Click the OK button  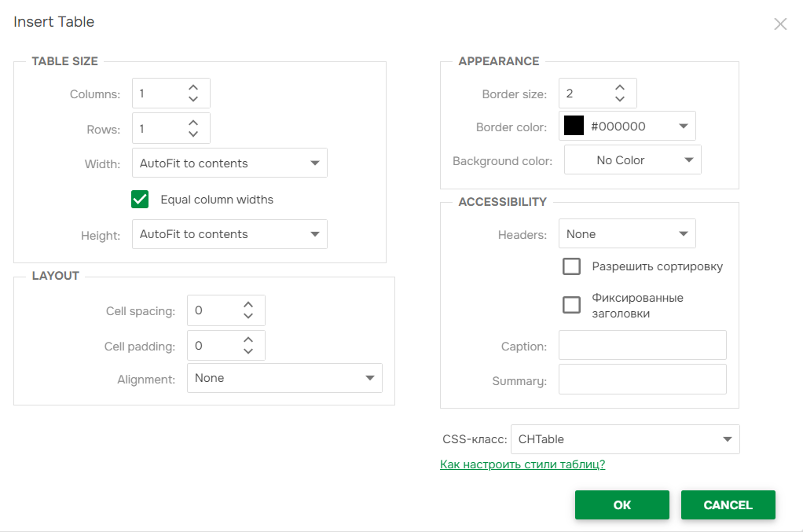click(x=621, y=505)
